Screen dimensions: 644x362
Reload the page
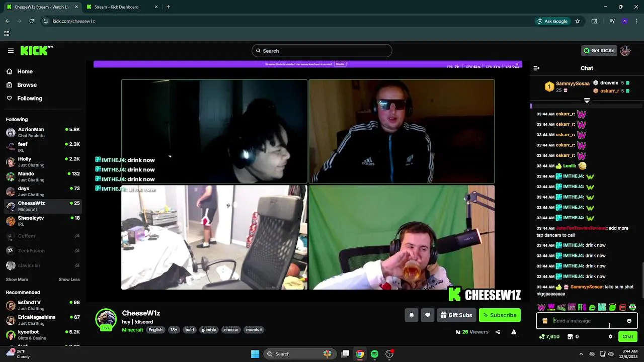[x=31, y=21]
